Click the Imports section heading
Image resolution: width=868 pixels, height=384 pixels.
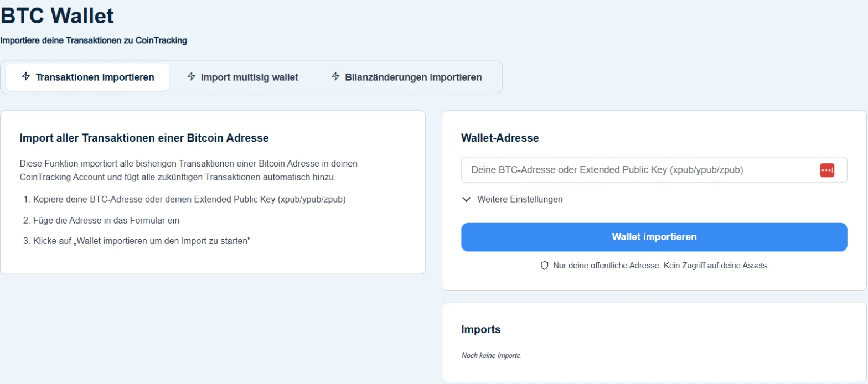[x=481, y=329]
